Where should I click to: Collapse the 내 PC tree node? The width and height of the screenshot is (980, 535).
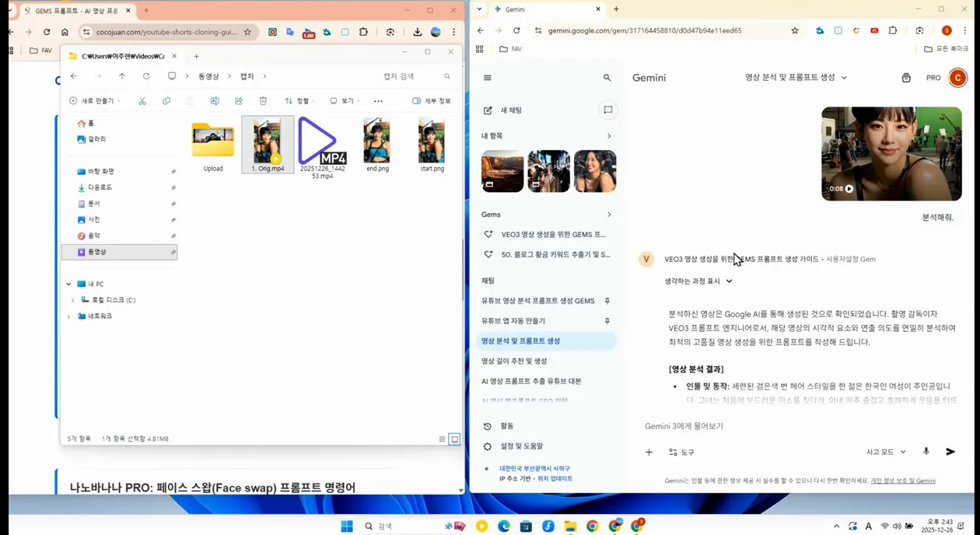pos(68,284)
